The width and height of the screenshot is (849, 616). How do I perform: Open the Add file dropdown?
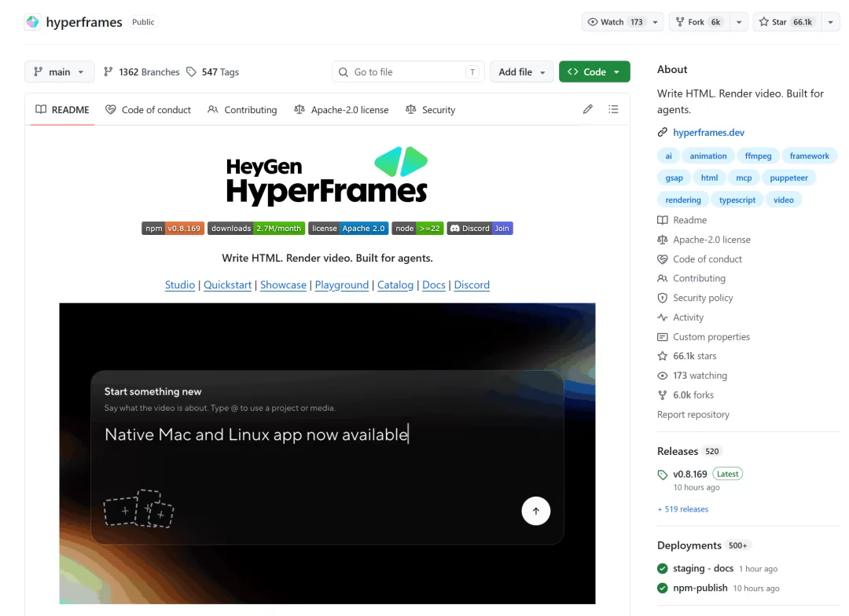[x=521, y=72]
